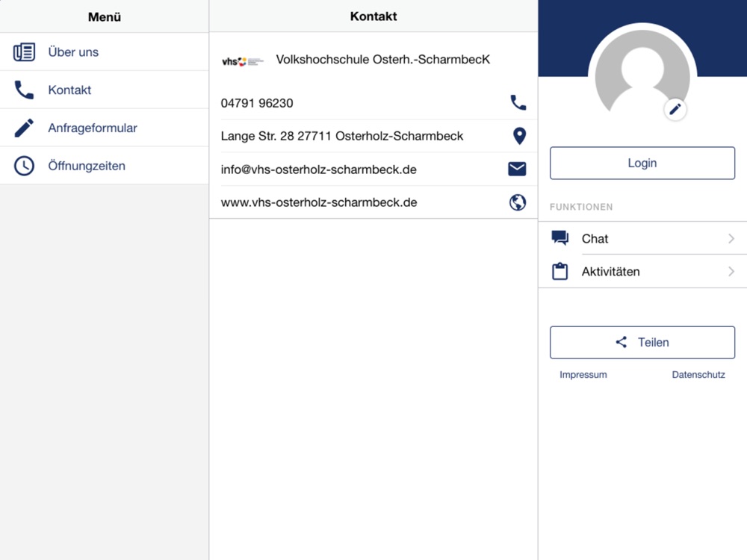Tap the envelope icon for email

click(517, 169)
